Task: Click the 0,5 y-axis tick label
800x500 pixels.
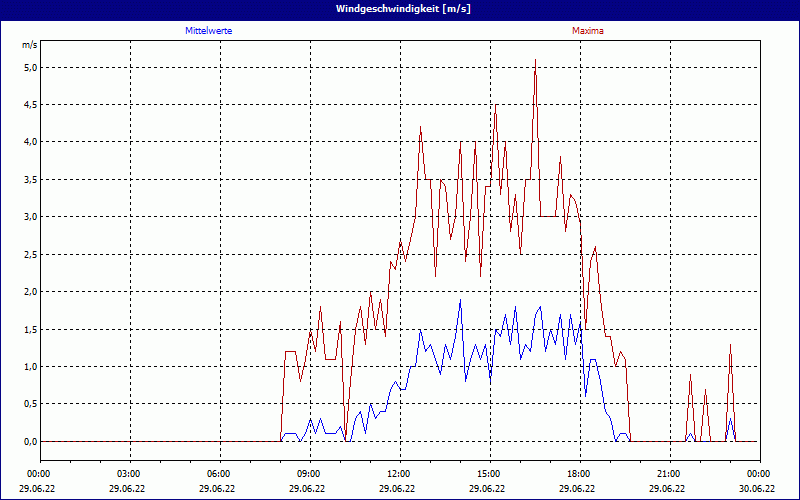Action: click(30, 404)
